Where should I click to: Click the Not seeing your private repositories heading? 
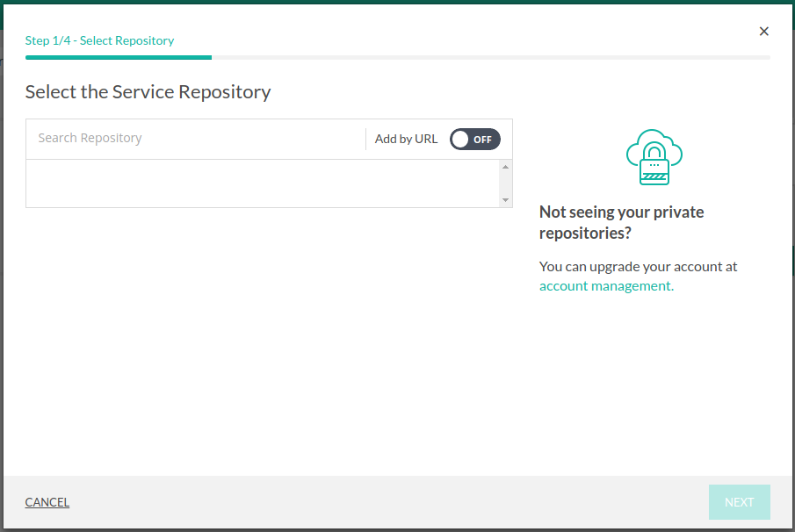(x=621, y=222)
